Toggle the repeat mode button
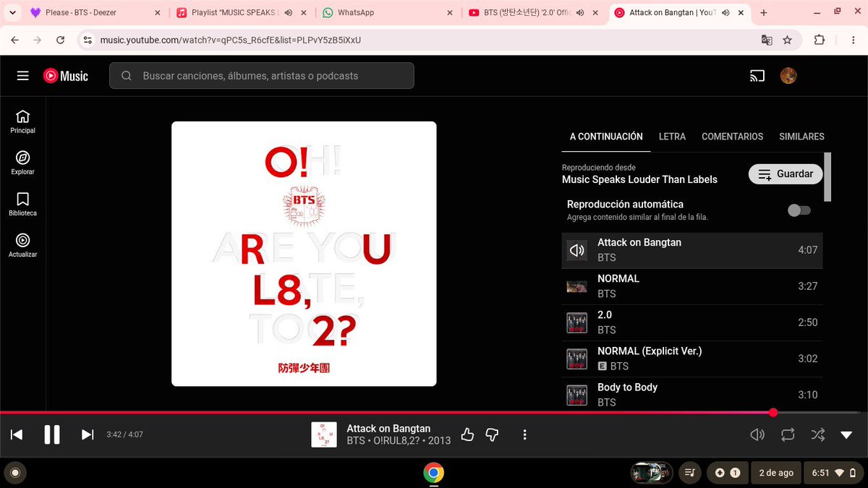The image size is (868, 488). (788, 435)
